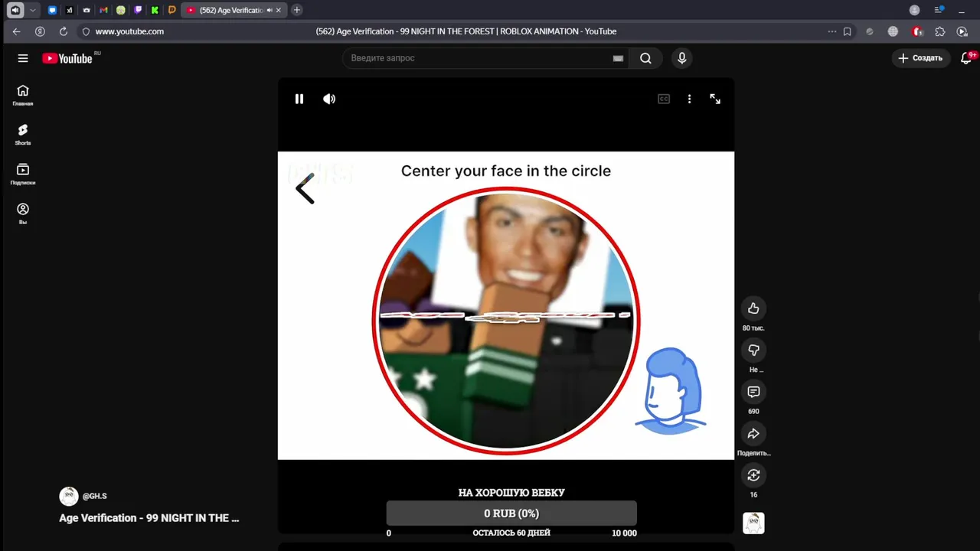
Task: Share the short via Поделиться arrow
Action: tap(753, 434)
